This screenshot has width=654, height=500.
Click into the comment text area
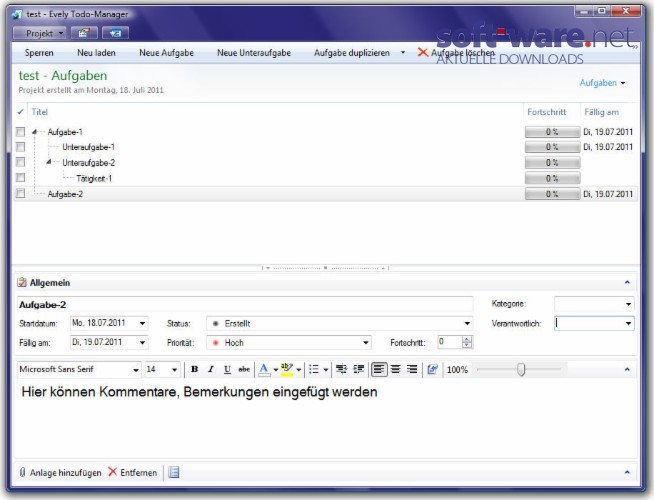[325, 420]
